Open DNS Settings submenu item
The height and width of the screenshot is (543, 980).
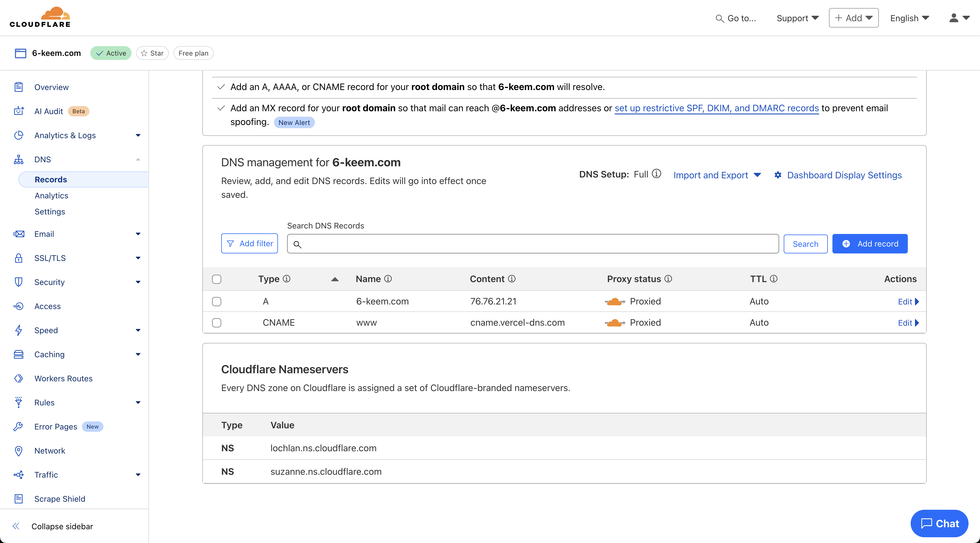click(50, 212)
